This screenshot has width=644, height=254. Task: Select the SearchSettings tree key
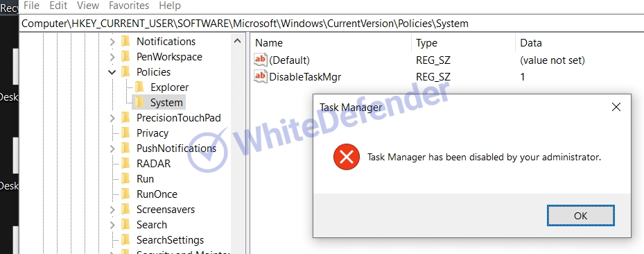pyautogui.click(x=170, y=240)
